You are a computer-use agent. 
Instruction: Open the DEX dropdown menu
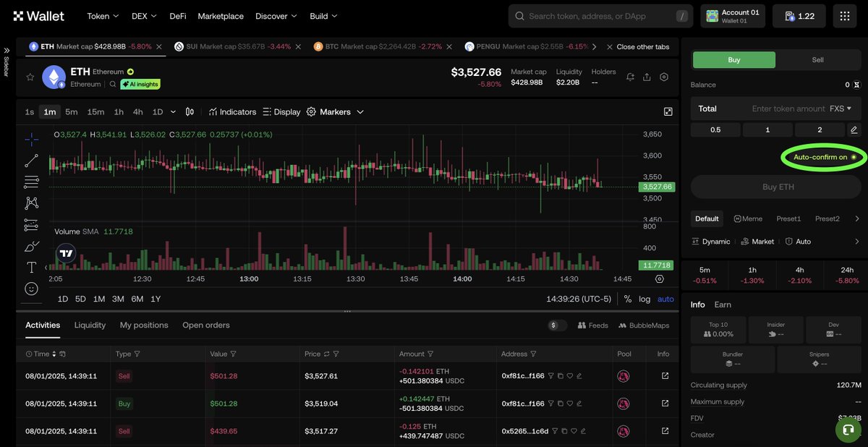pyautogui.click(x=143, y=16)
